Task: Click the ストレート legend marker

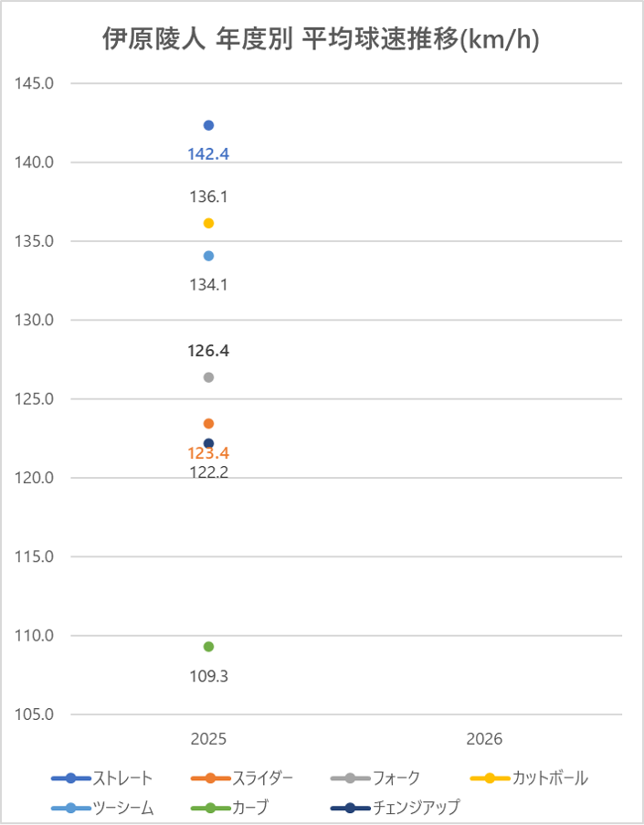Action: (x=70, y=778)
